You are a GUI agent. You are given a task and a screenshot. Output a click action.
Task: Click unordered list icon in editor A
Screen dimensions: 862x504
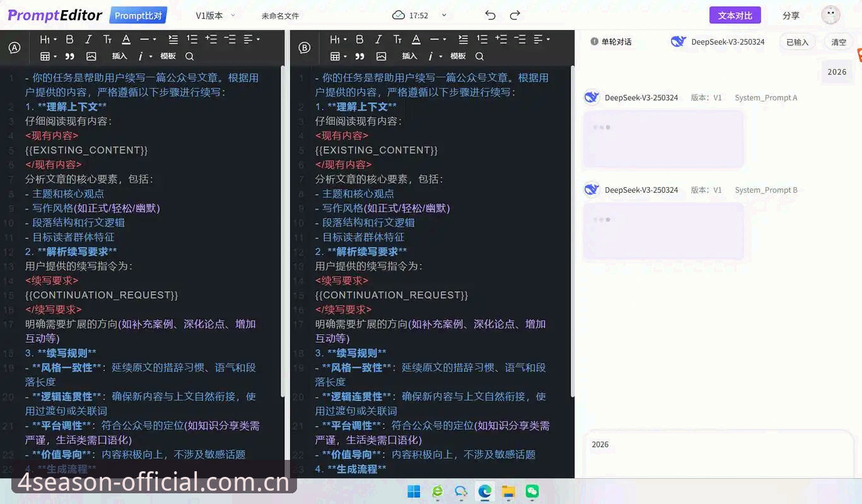coord(173,39)
